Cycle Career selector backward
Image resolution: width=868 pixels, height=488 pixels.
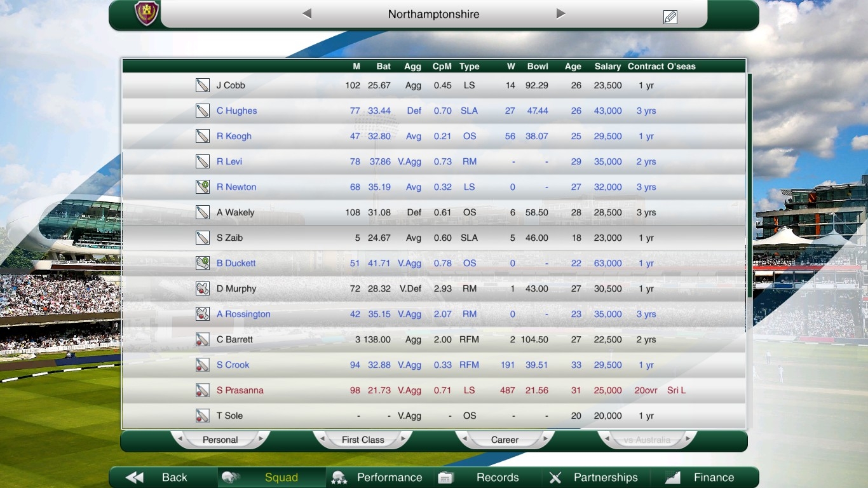[x=465, y=439]
